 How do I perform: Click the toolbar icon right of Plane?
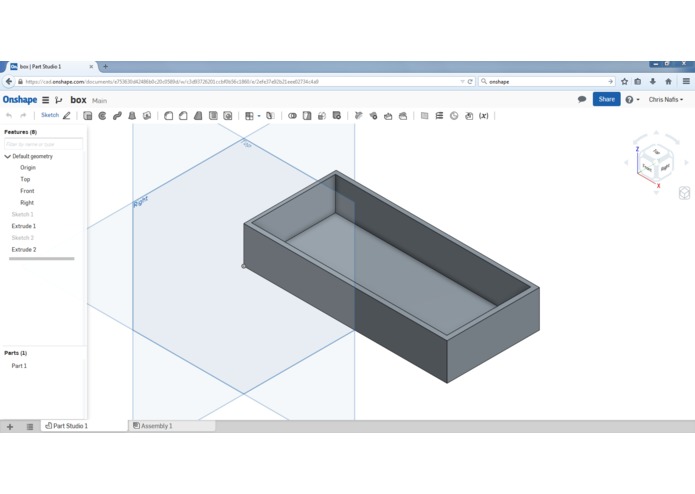tap(439, 116)
